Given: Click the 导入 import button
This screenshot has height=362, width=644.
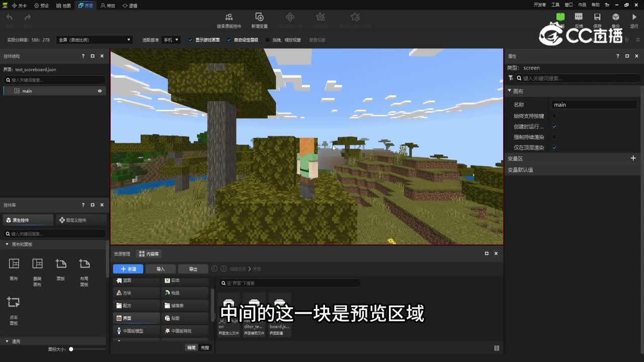Looking at the screenshot, I should pos(160,269).
